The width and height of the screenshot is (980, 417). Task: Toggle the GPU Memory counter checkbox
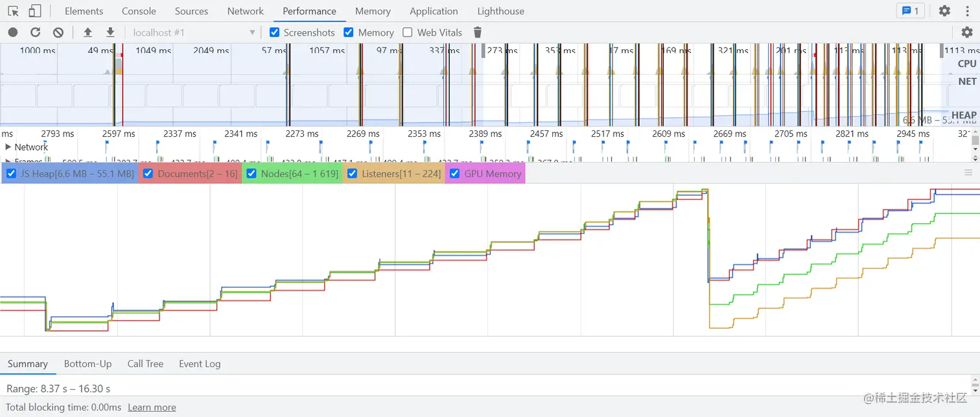tap(454, 173)
